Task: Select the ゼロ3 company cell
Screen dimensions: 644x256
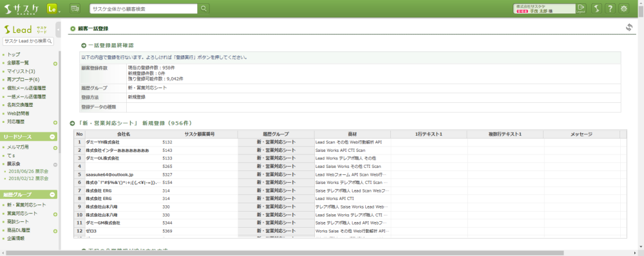Action: point(124,231)
